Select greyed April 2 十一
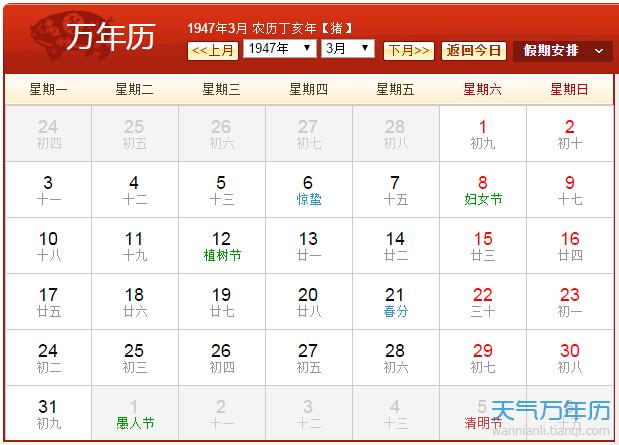The image size is (619, 445). pyautogui.click(x=222, y=413)
